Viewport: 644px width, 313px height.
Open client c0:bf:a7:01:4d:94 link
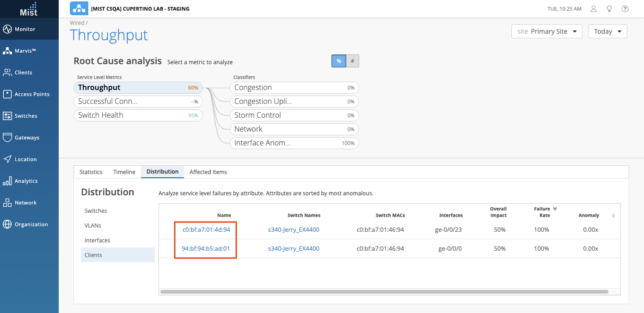click(206, 229)
